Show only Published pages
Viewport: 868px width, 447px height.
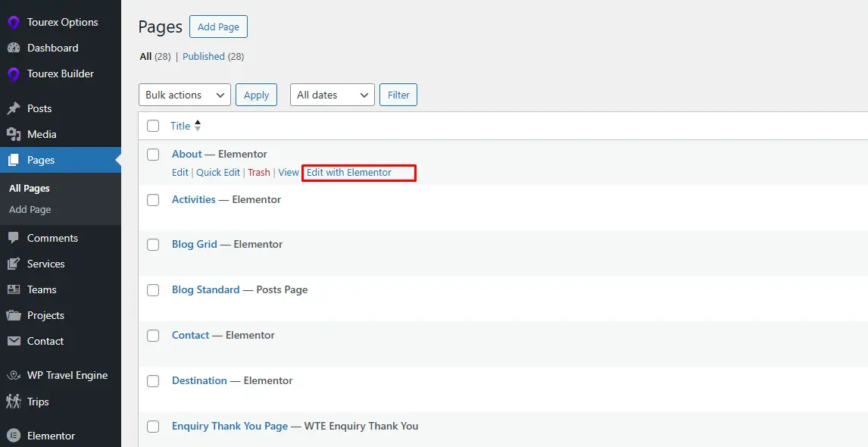pyautogui.click(x=204, y=57)
